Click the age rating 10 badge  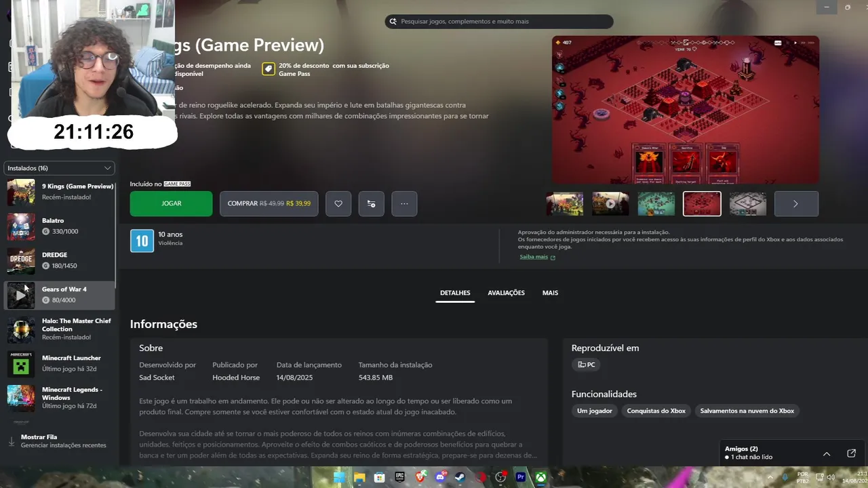coord(142,241)
